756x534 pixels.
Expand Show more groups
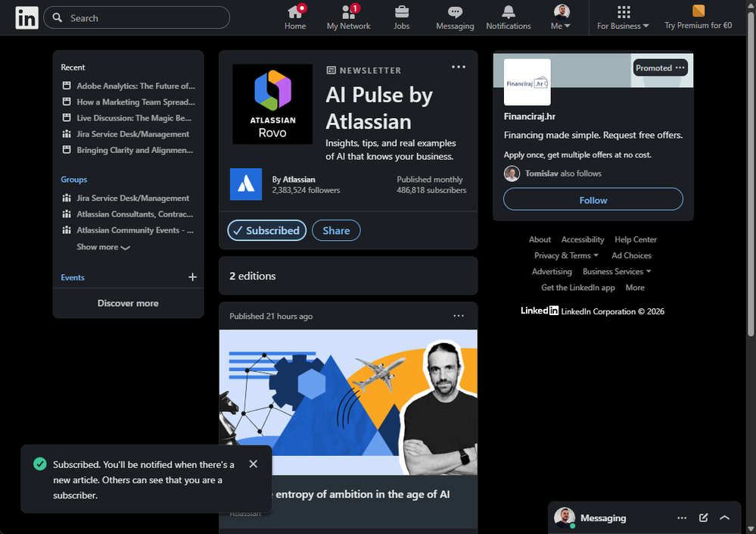[x=103, y=247]
